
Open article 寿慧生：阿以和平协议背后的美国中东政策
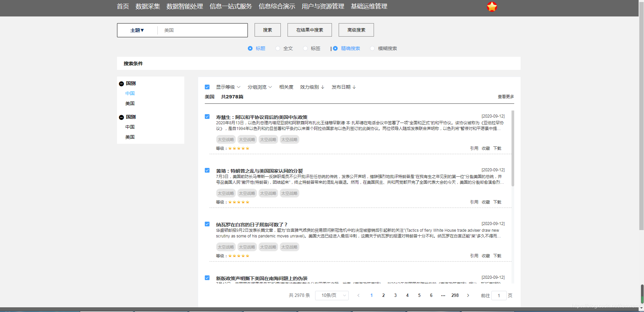[x=262, y=117]
